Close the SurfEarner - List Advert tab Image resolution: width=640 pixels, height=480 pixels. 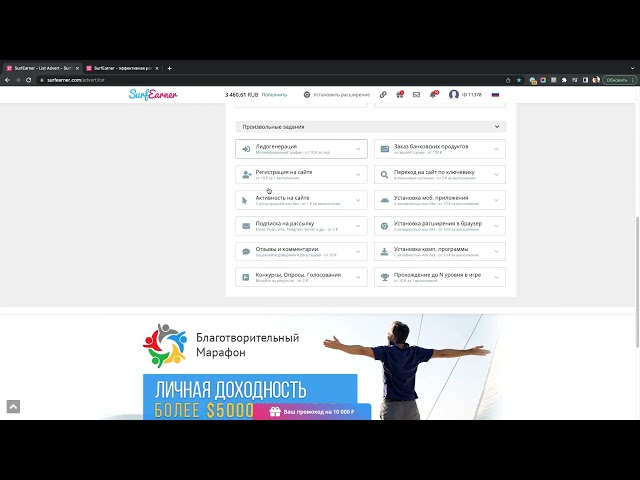click(77, 68)
